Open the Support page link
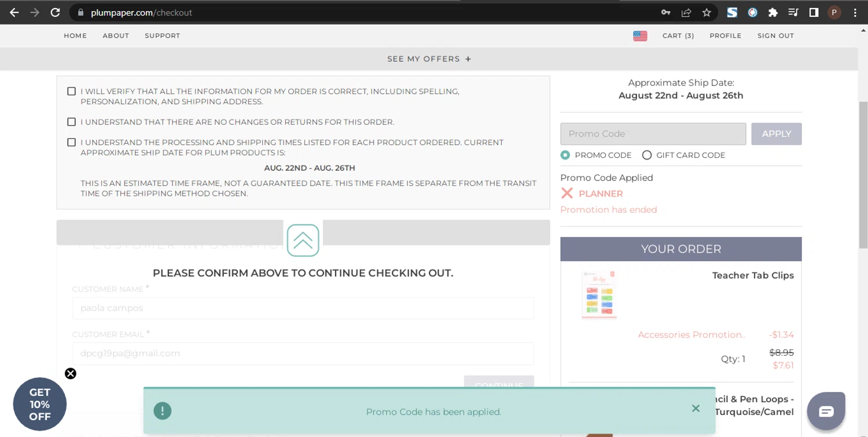The image size is (868, 437). pos(163,36)
